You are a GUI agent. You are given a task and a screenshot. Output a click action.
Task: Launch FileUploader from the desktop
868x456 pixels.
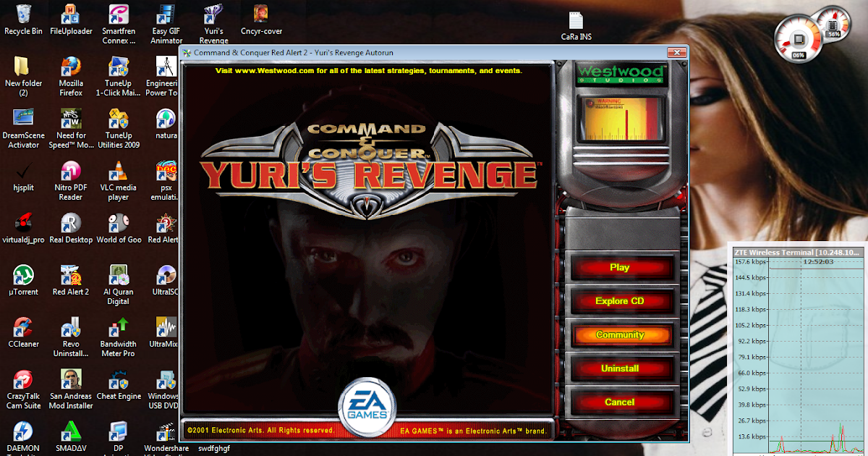point(71,20)
